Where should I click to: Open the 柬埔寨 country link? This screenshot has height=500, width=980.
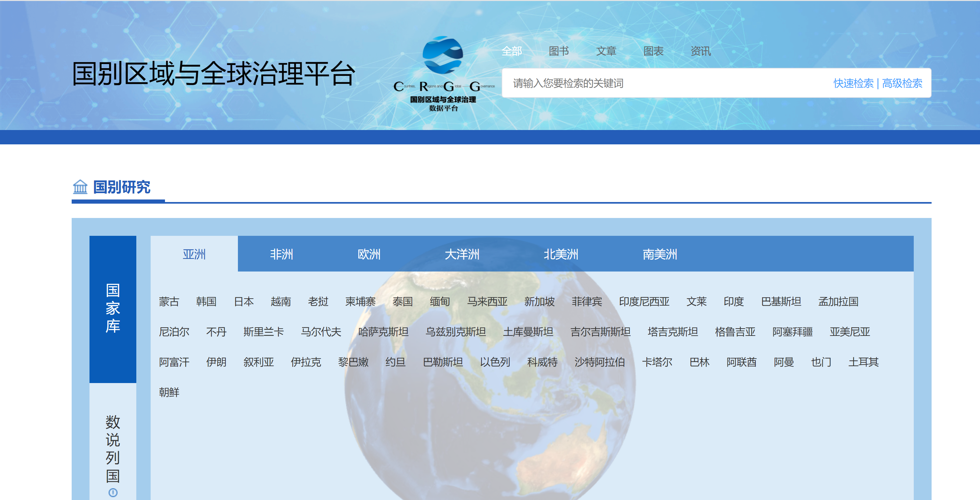pos(360,302)
